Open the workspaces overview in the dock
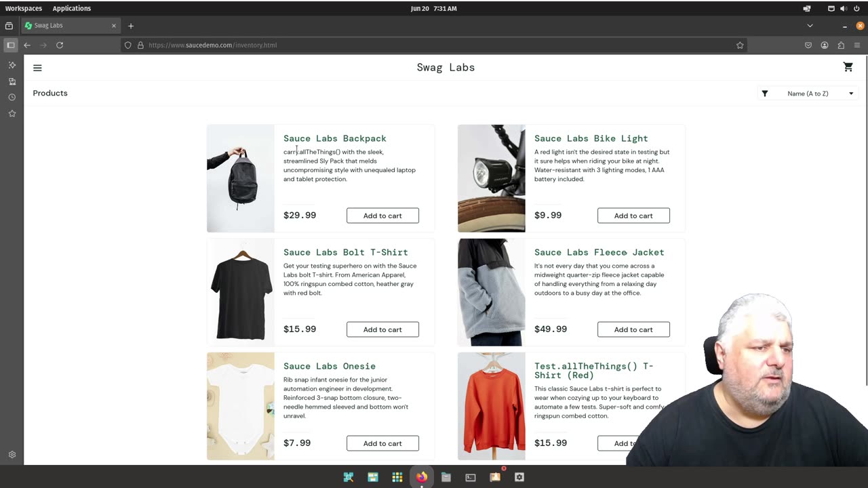The image size is (868, 488). pyautogui.click(x=373, y=477)
